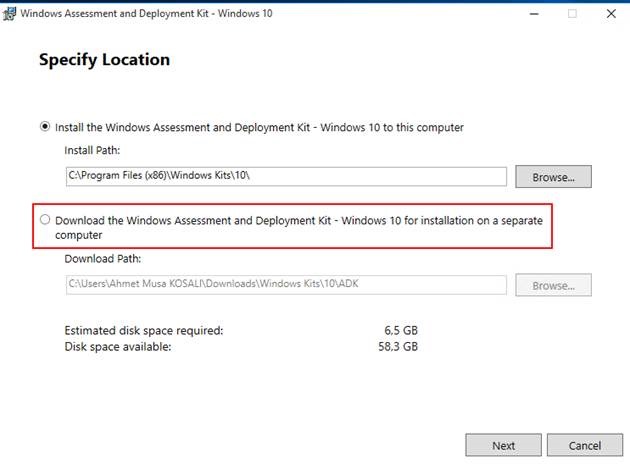Click the Estimated disk space required label
This screenshot has height=464, width=630.
click(x=143, y=331)
